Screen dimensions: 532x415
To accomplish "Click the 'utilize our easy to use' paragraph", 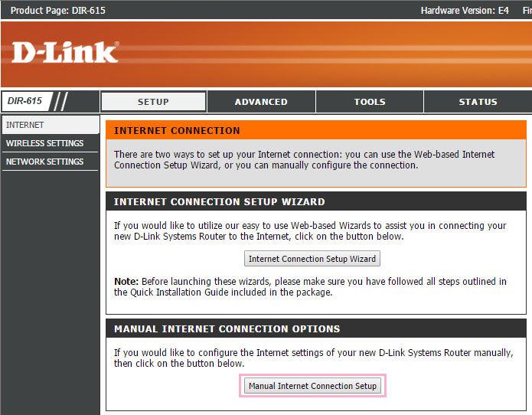I will point(310,230).
